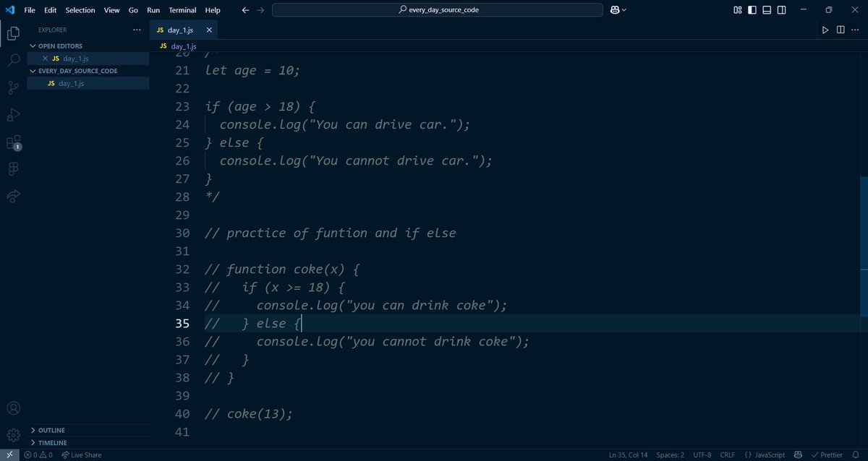Click the line 'let age = 10;'

click(252, 70)
